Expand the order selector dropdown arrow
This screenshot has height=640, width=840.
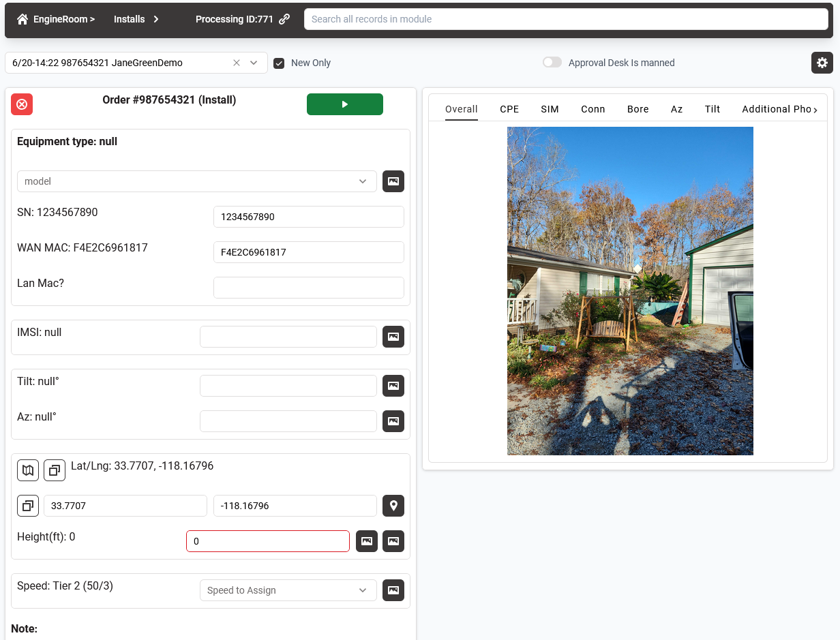[x=254, y=63]
